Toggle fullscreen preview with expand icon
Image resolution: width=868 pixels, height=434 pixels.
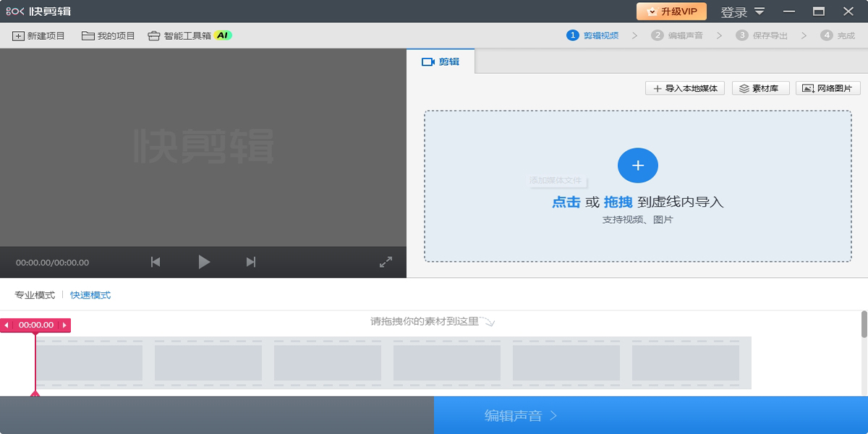386,262
